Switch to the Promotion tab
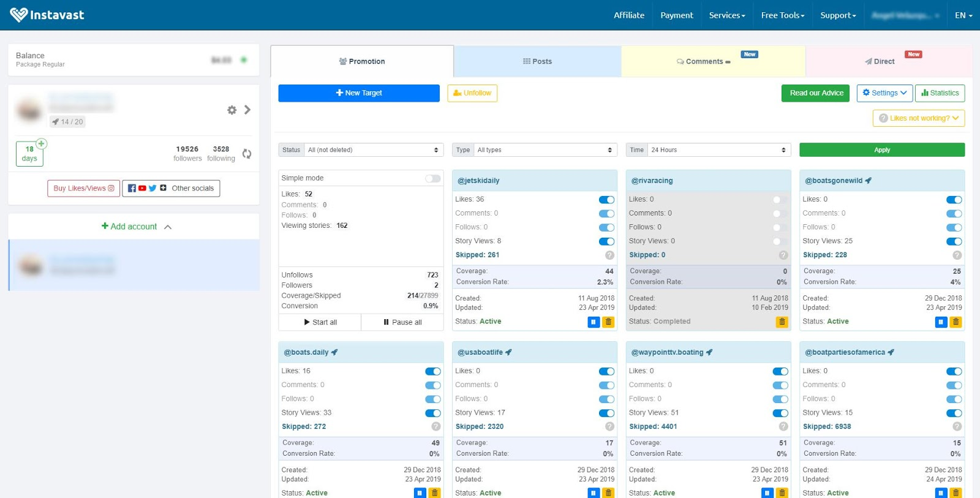Screen dimensions: 980x498 coord(362,61)
